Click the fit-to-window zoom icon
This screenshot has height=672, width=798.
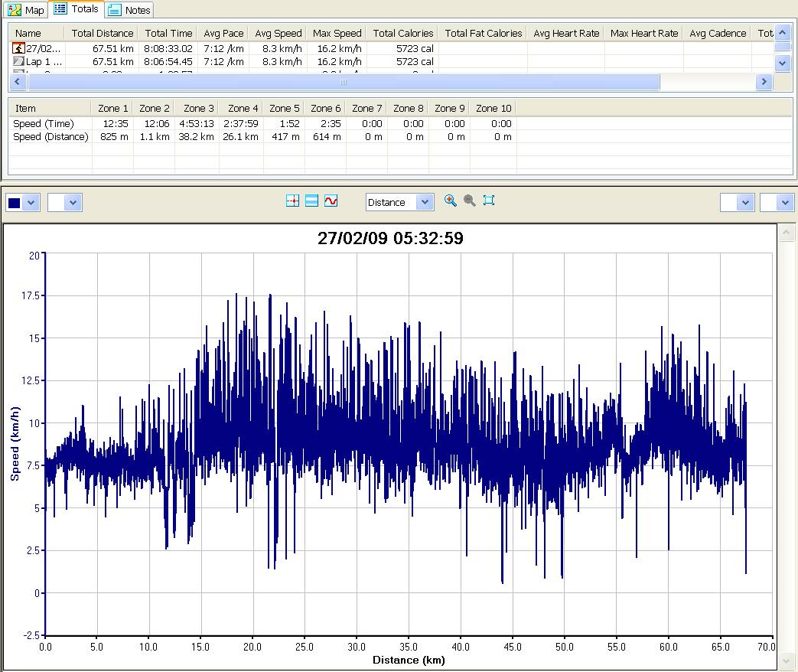pos(489,201)
